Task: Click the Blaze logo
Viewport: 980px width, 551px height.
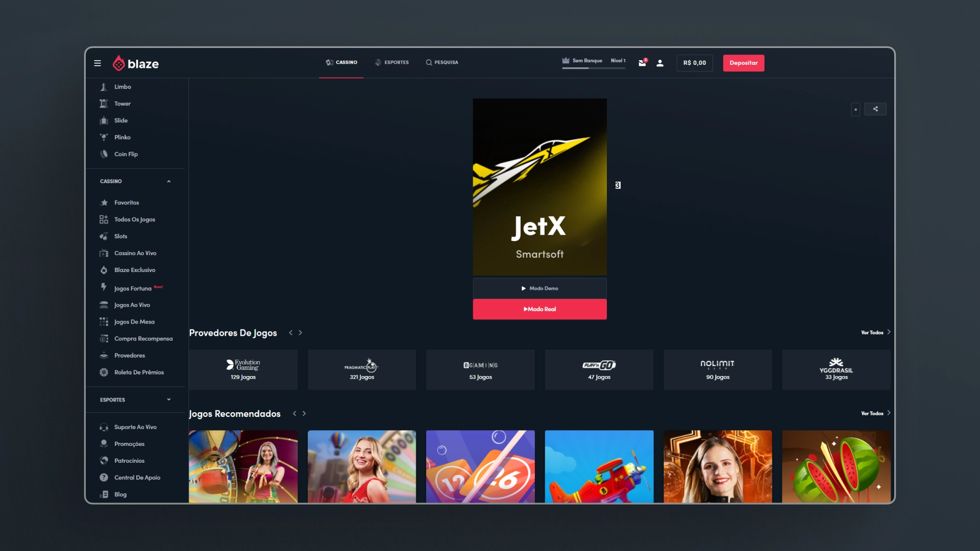Action: pos(135,63)
